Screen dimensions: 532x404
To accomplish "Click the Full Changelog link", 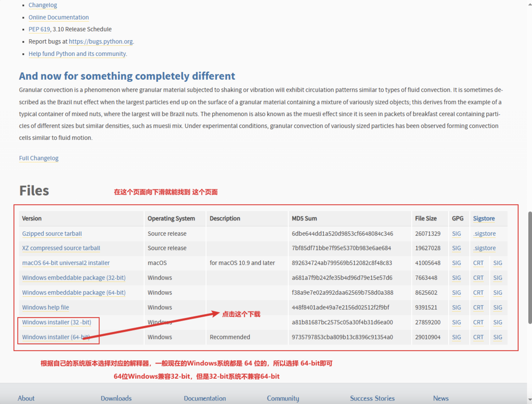I will tap(39, 158).
